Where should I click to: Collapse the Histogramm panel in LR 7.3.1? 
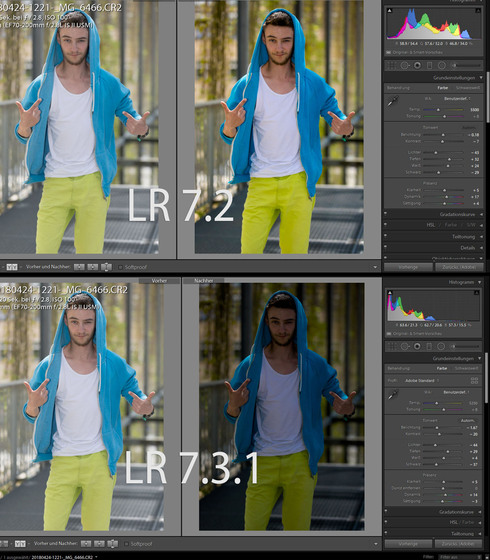480,282
